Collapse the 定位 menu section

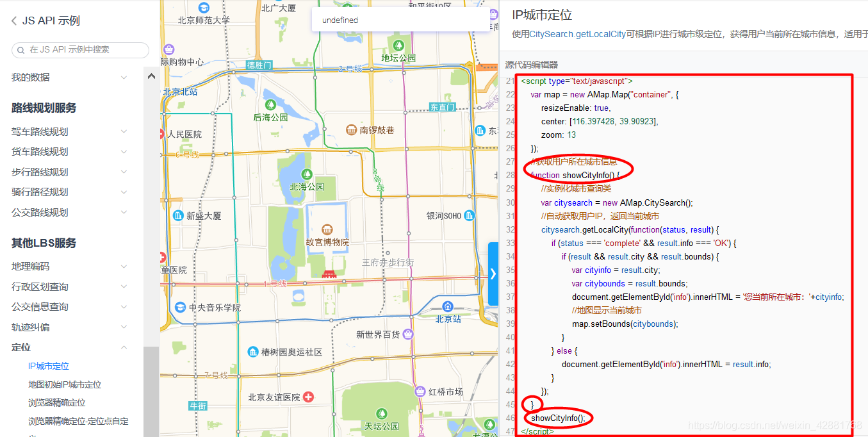coord(124,347)
